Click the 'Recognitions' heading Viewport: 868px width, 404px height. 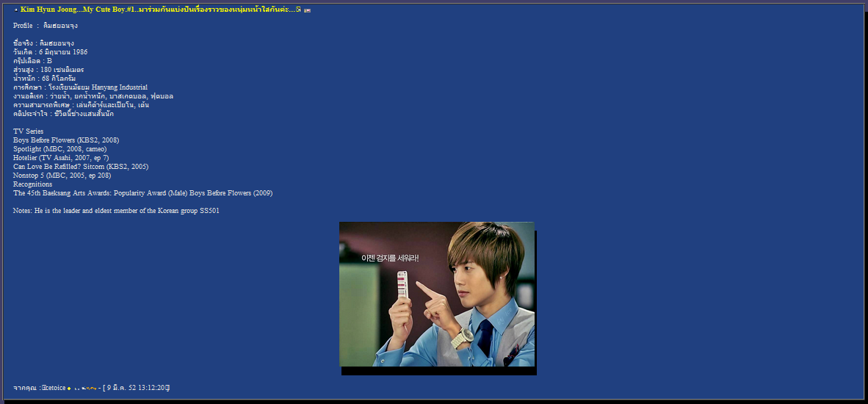pos(32,184)
